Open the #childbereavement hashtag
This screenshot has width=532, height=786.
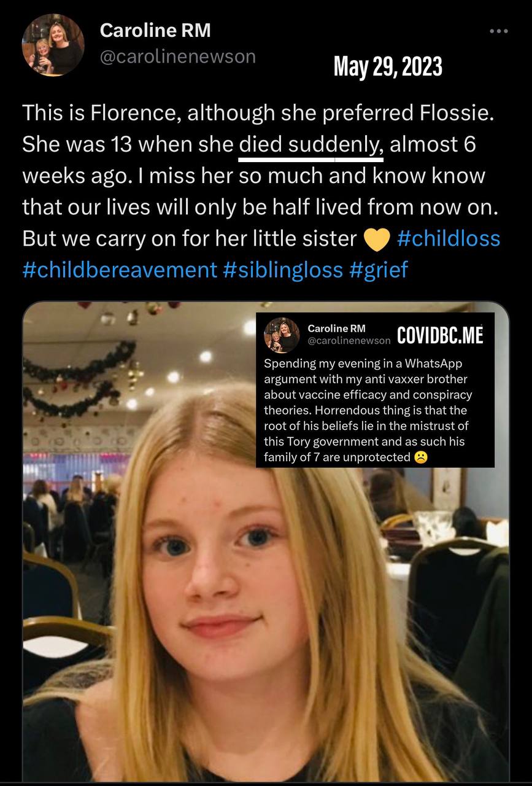click(119, 270)
